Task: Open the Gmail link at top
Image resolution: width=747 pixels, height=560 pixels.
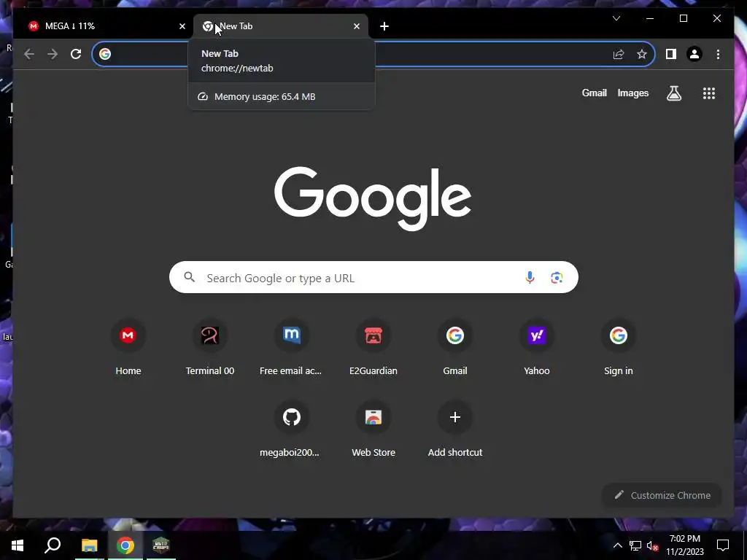Action: (x=594, y=93)
